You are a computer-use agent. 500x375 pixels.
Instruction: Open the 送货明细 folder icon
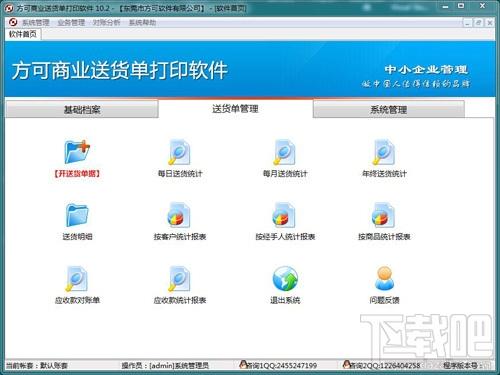77,215
